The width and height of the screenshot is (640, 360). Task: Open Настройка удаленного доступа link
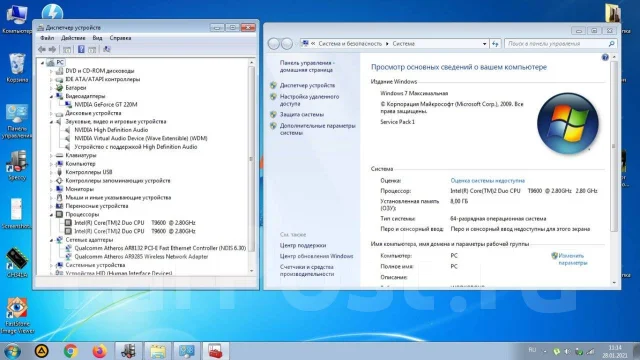click(x=309, y=100)
